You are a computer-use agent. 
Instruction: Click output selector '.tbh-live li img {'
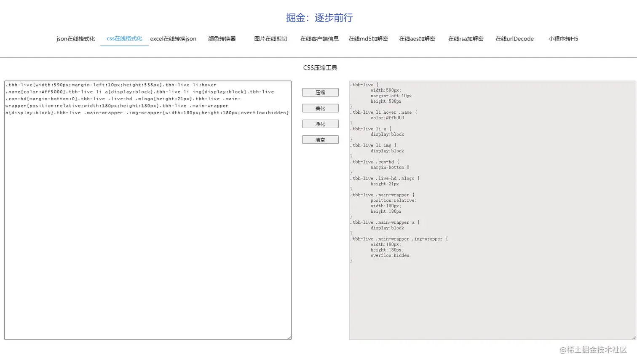point(373,145)
